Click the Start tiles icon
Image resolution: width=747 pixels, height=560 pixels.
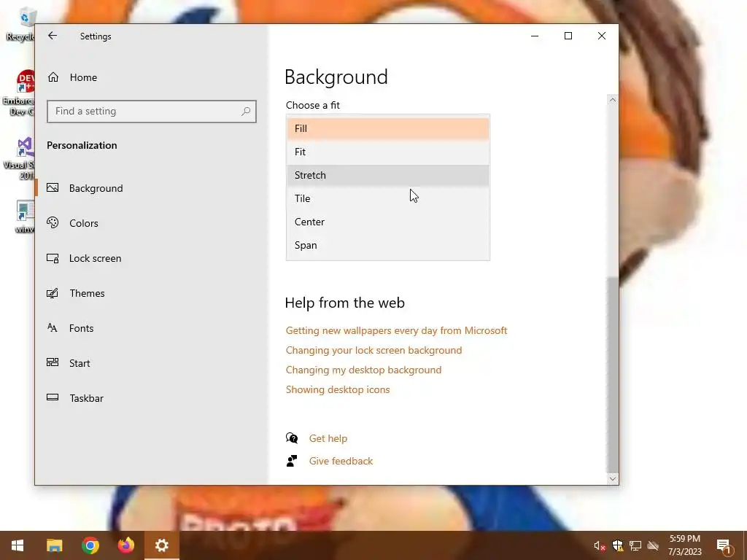53,362
